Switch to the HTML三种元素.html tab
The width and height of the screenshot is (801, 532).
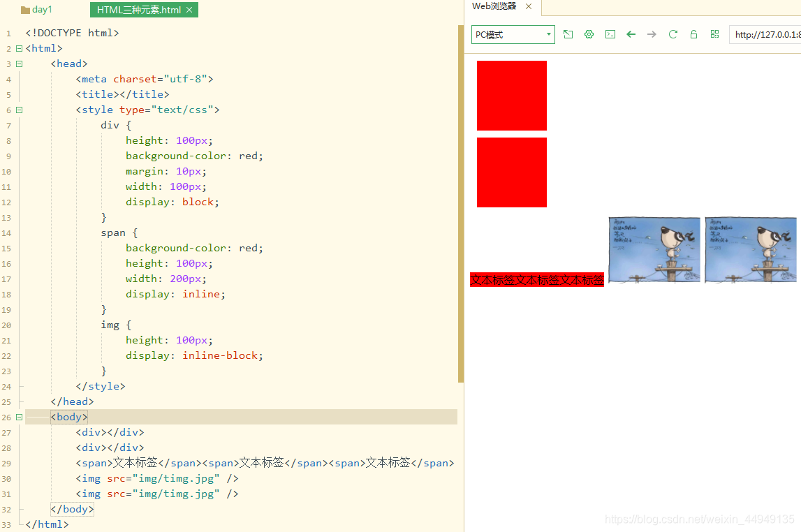139,10
